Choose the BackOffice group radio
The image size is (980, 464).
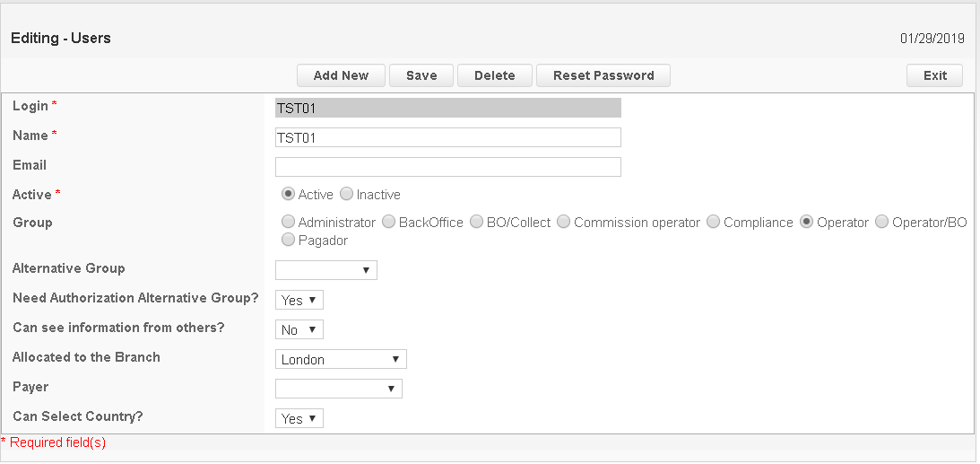coord(388,222)
